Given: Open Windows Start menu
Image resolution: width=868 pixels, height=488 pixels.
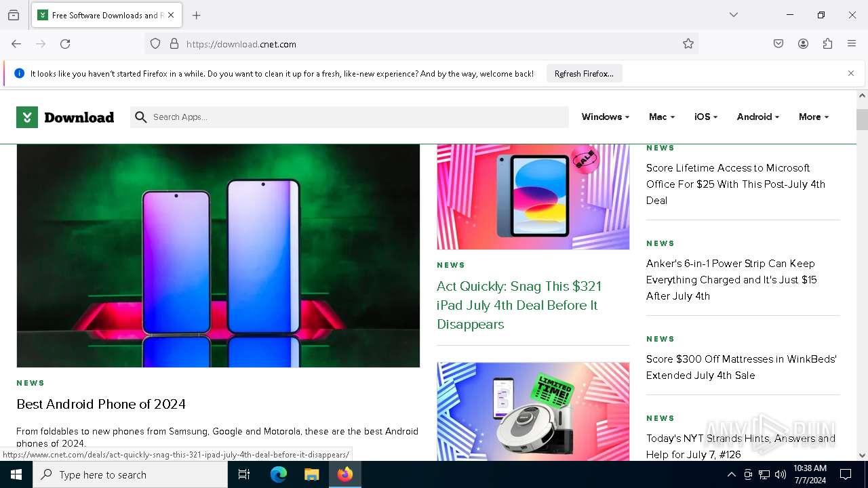Looking at the screenshot, I should click(16, 474).
